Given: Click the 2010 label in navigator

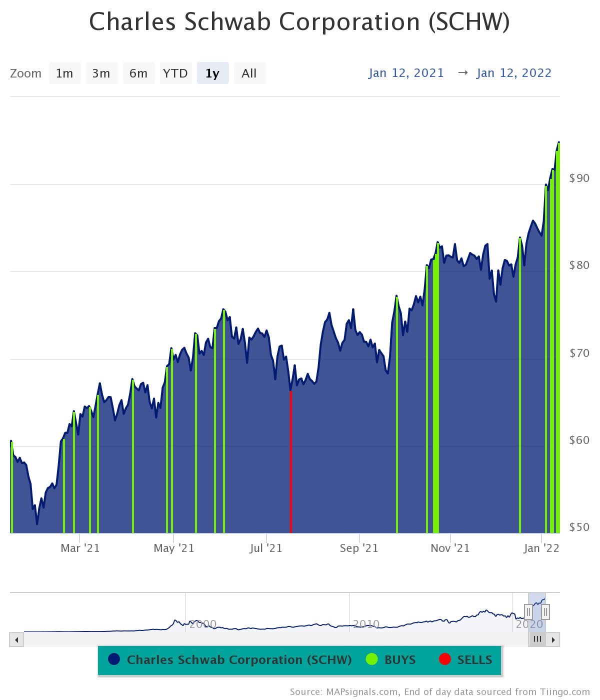Looking at the screenshot, I should pos(366,624).
